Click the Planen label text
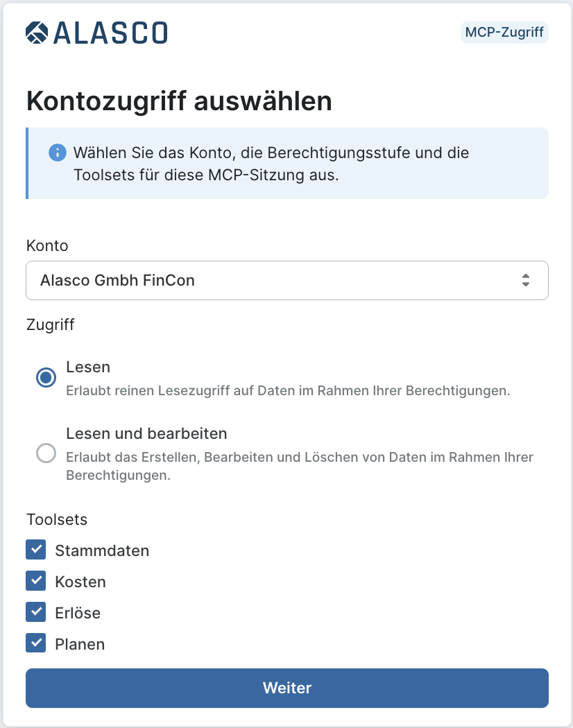This screenshot has width=573, height=728. 80,644
